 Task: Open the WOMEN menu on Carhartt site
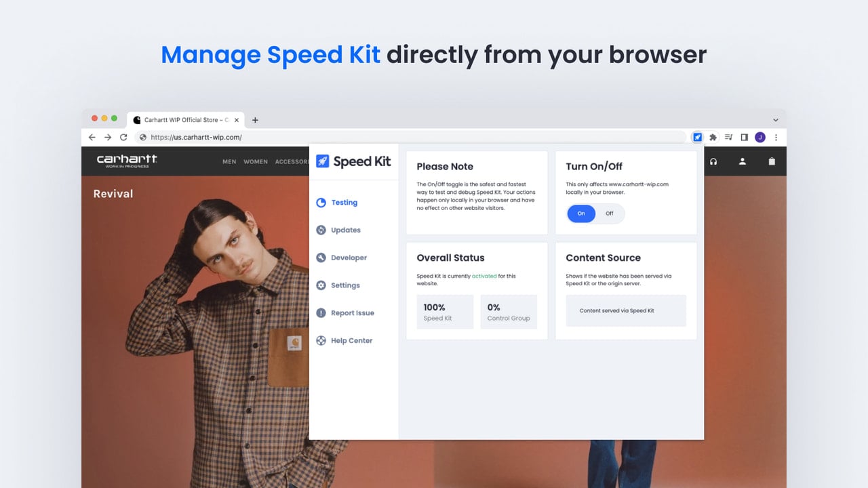(x=256, y=161)
